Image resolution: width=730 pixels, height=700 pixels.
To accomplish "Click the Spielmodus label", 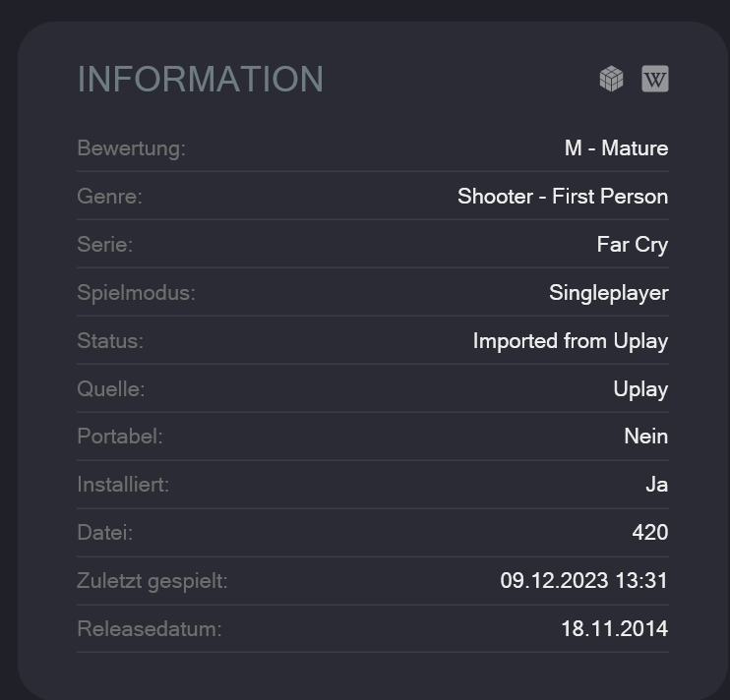I will (136, 293).
